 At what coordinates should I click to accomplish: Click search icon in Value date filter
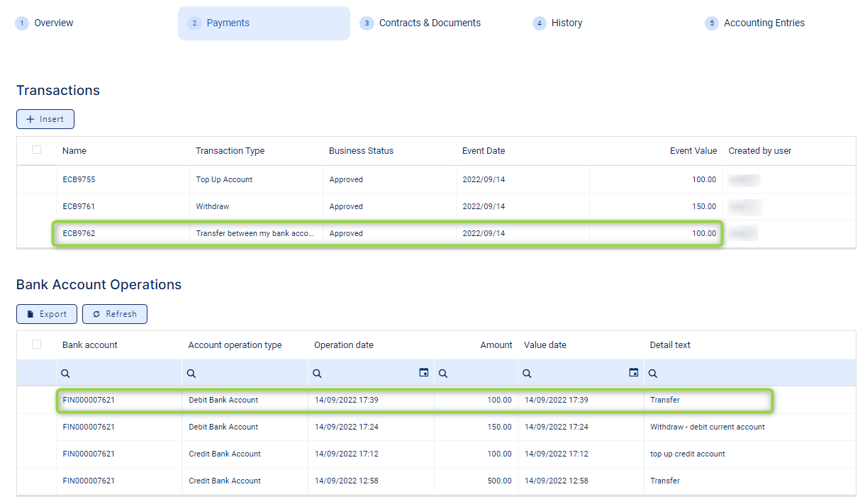coord(528,374)
